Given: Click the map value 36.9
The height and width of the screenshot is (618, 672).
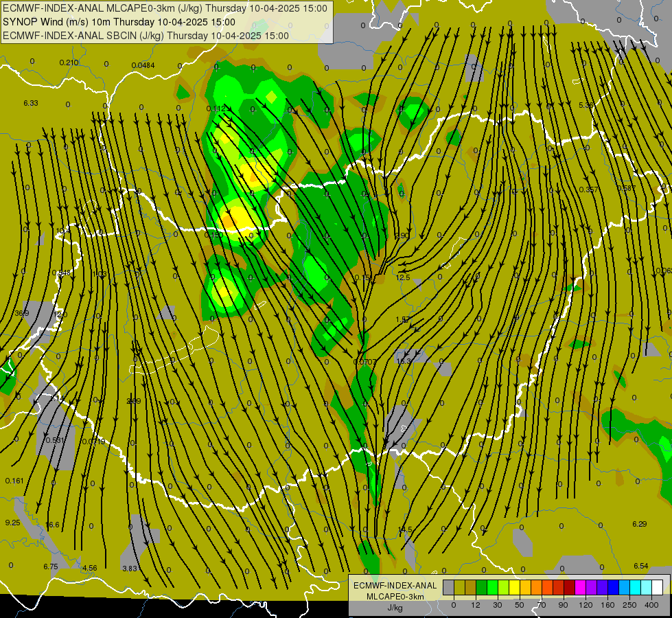Looking at the screenshot, I should 22,314.
